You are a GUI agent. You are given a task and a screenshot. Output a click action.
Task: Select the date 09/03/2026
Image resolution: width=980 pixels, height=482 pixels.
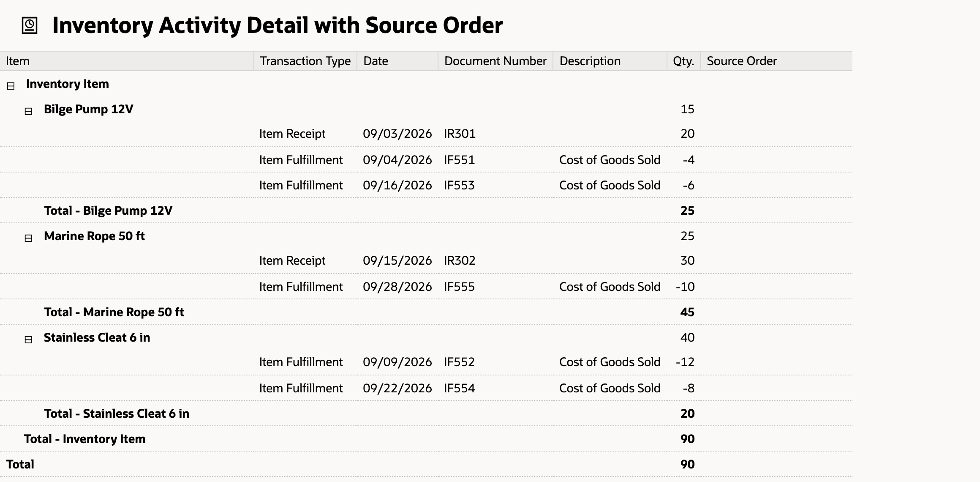[x=397, y=134]
